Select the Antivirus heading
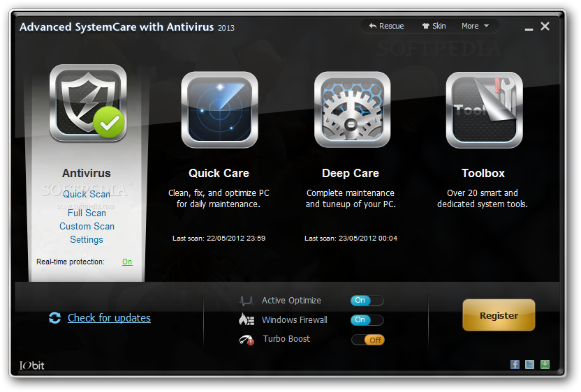581x392 pixels. [87, 173]
